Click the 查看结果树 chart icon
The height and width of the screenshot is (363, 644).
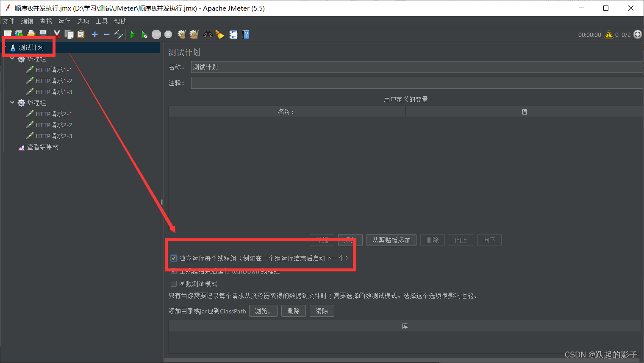click(21, 147)
